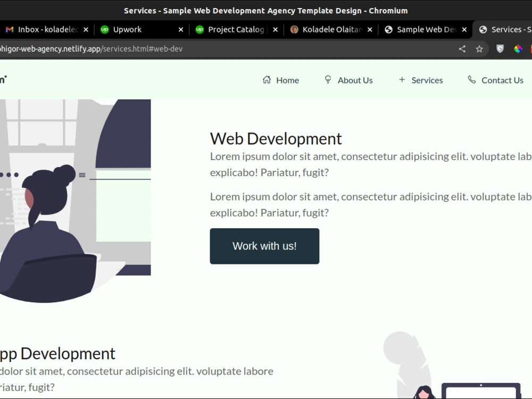The height and width of the screenshot is (399, 532).
Task: Open the shield extension icon
Action: click(500, 49)
